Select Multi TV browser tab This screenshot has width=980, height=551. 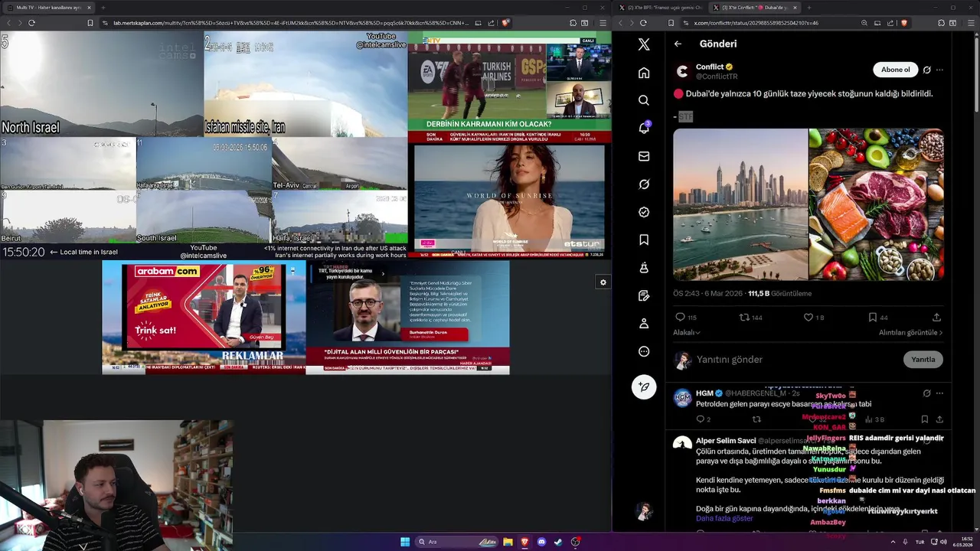click(50, 8)
